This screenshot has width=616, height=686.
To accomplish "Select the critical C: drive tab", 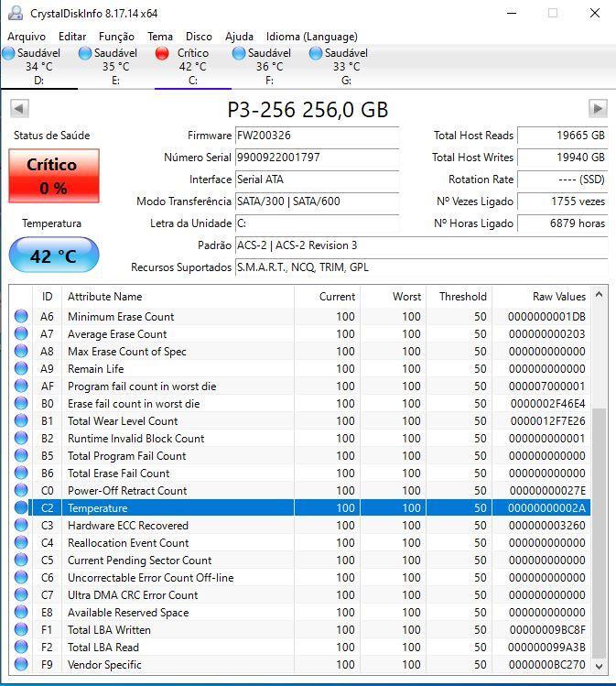I will 193,67.
